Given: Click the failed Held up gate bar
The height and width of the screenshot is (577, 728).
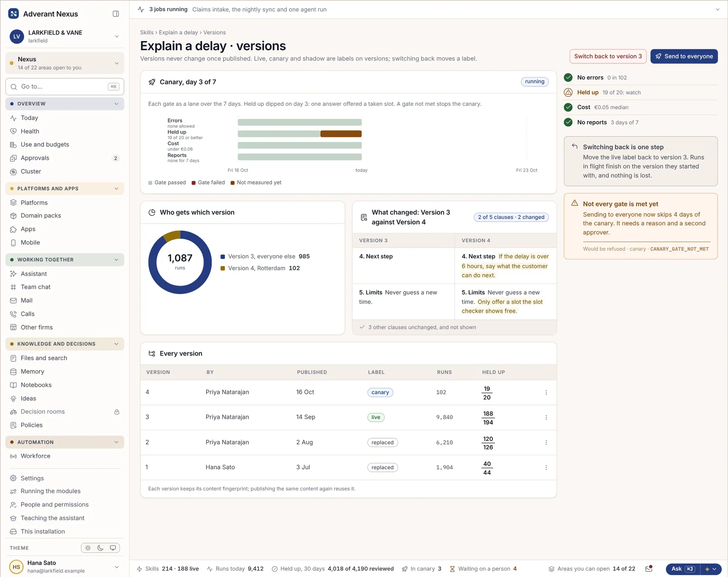Looking at the screenshot, I should pos(341,134).
